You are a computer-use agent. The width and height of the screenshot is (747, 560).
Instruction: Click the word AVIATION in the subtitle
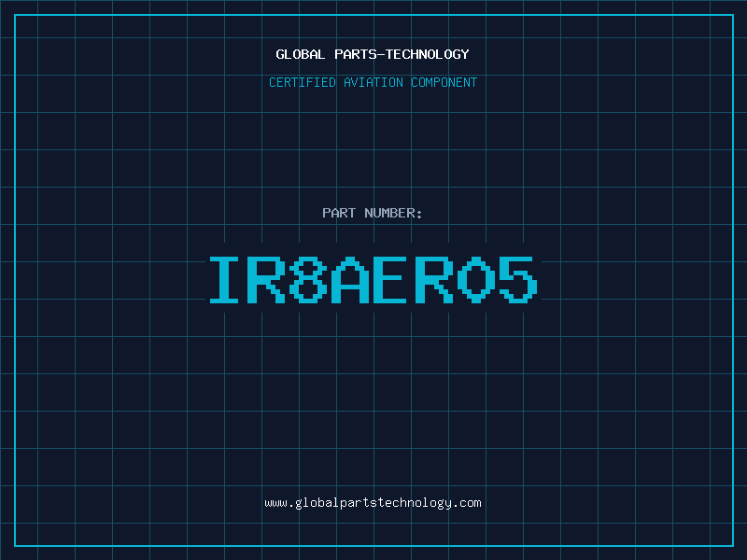click(x=373, y=82)
